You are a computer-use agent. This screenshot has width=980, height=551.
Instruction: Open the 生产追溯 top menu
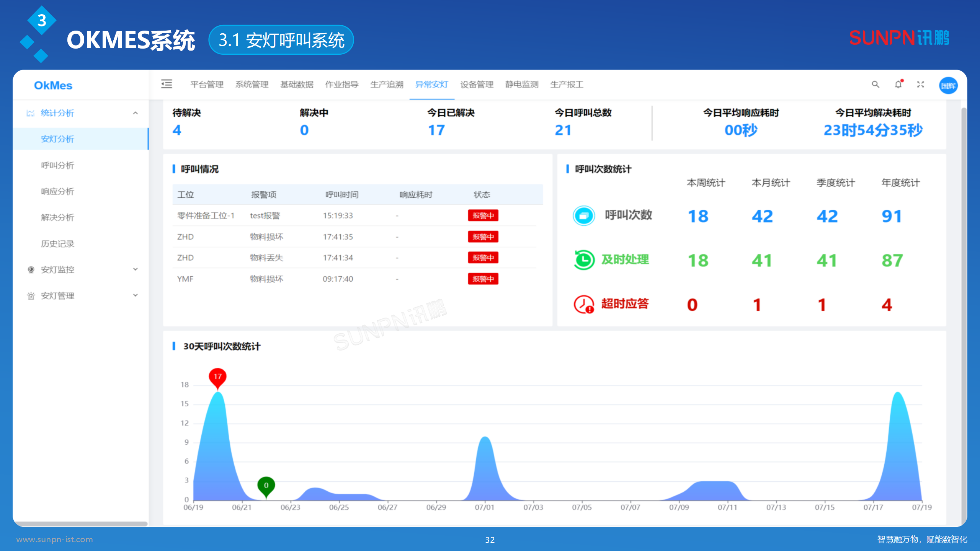(x=387, y=85)
